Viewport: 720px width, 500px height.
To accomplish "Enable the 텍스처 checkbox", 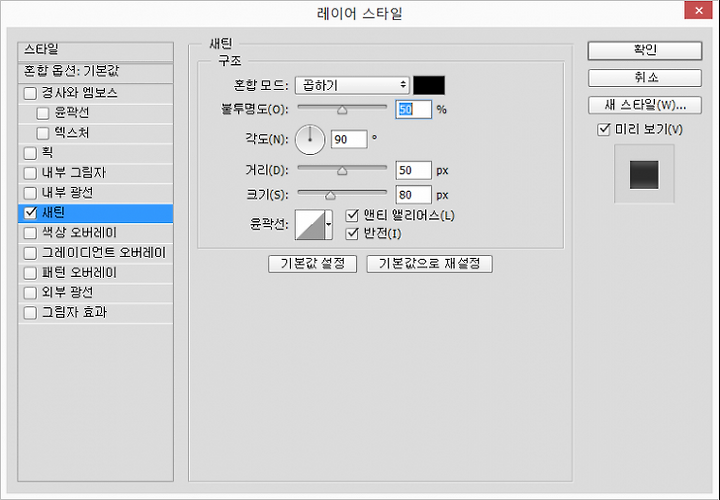I will 43,133.
